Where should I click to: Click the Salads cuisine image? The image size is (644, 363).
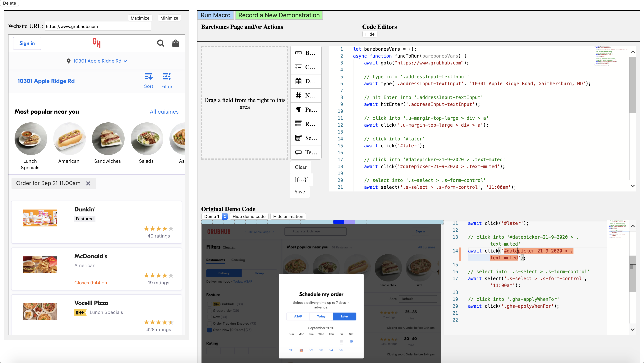pos(147,139)
